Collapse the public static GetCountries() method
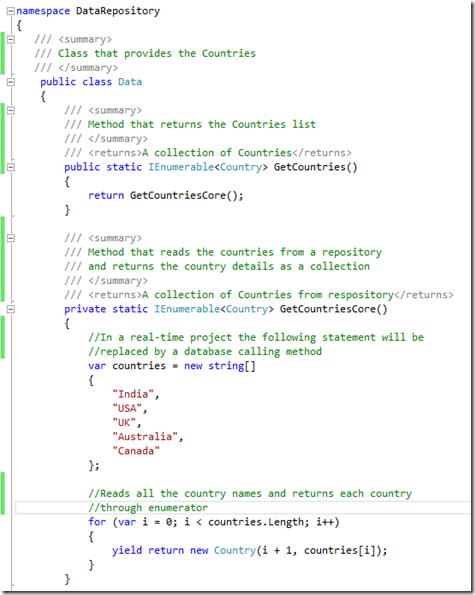 [11, 167]
